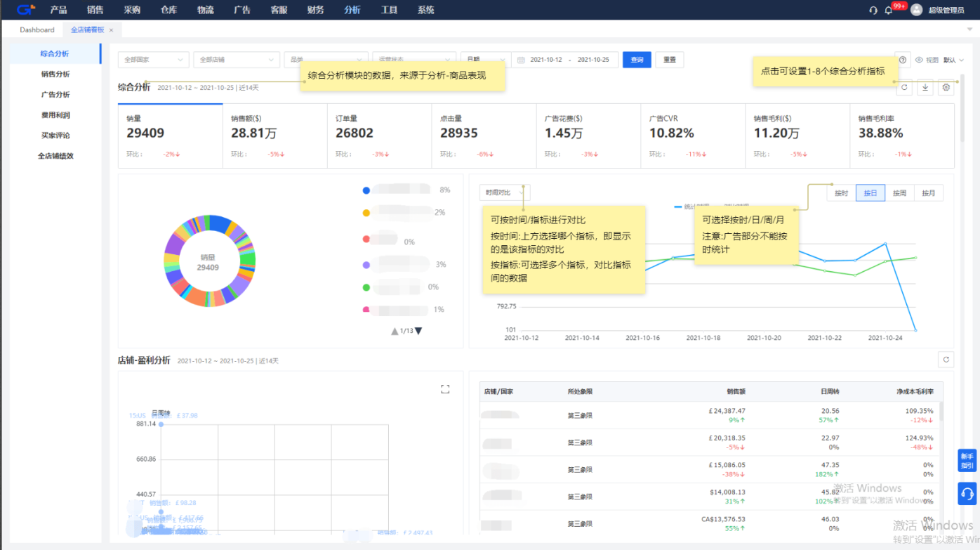Image resolution: width=980 pixels, height=550 pixels.
Task: Open the 全部国家 dropdown
Action: tap(153, 60)
